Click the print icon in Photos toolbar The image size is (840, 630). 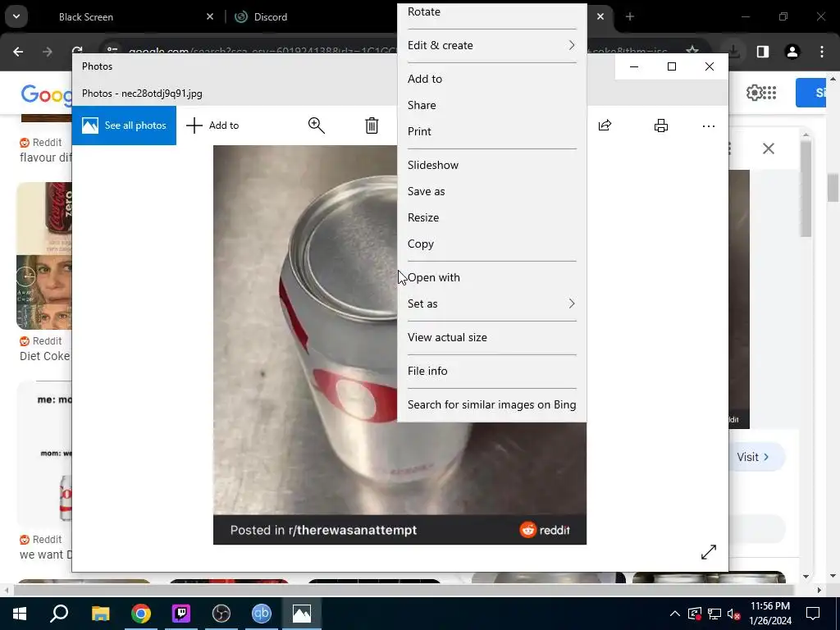coord(661,126)
